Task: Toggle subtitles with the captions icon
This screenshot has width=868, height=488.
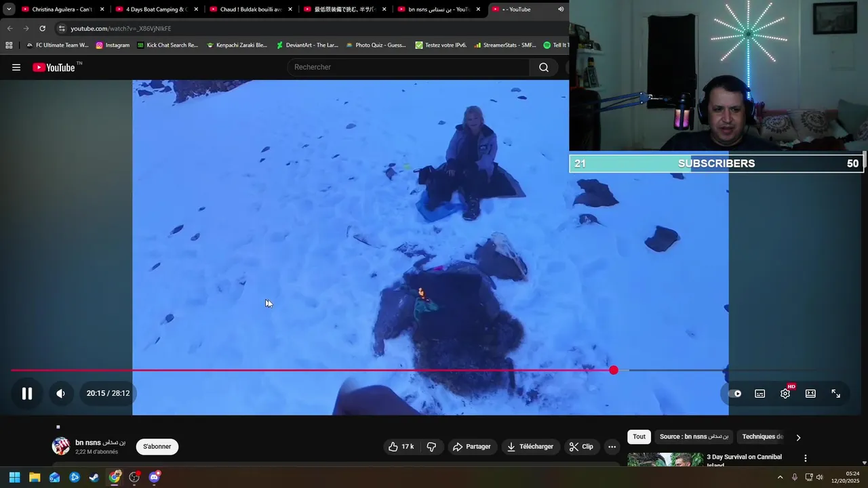Action: [760, 393]
